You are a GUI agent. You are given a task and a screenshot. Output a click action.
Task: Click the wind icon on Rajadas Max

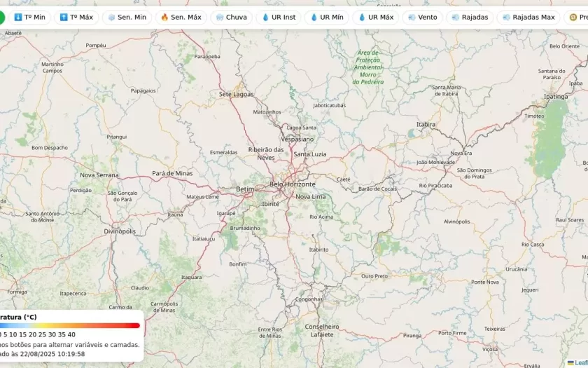click(506, 18)
